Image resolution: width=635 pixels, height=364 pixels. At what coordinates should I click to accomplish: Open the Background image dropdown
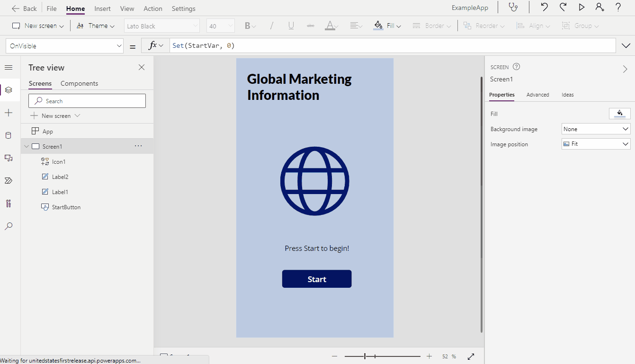coord(596,129)
